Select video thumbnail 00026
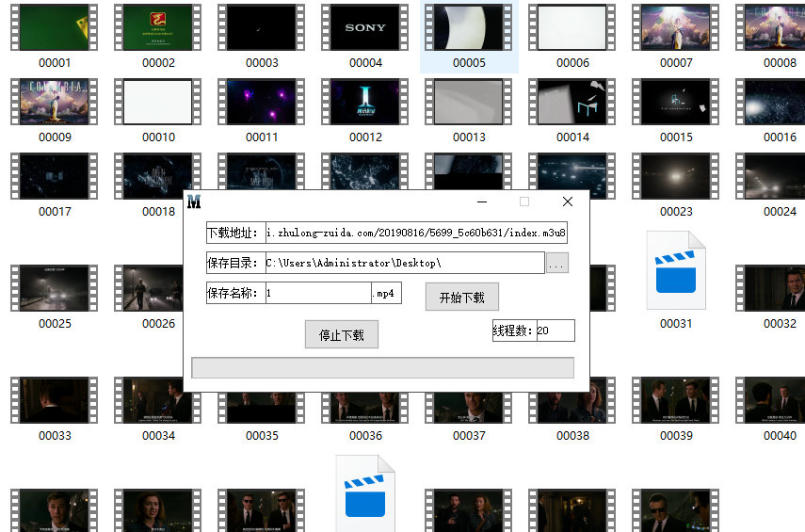Screen dimensions: 805x532 pyautogui.click(x=149, y=288)
